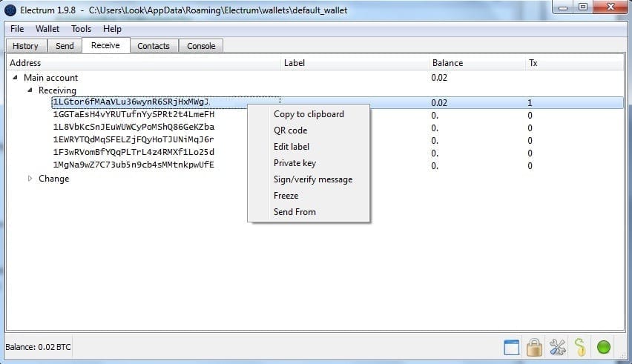This screenshot has height=364, width=632.
Task: Select Freeze in context menu
Action: (309, 196)
